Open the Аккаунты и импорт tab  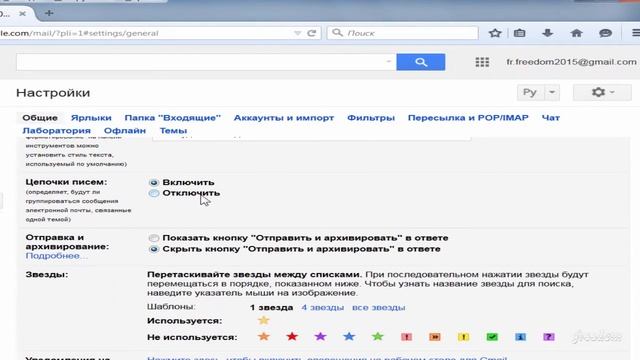tap(284, 118)
